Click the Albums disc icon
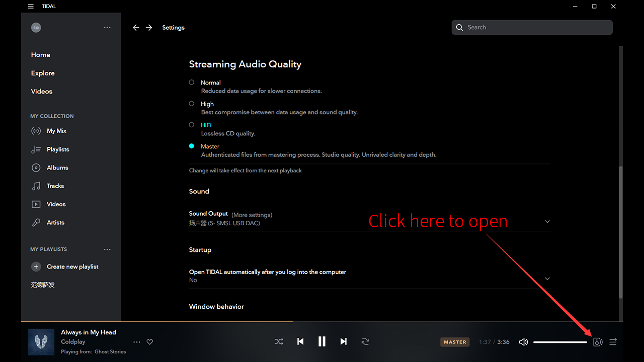The height and width of the screenshot is (362, 644). tap(36, 167)
